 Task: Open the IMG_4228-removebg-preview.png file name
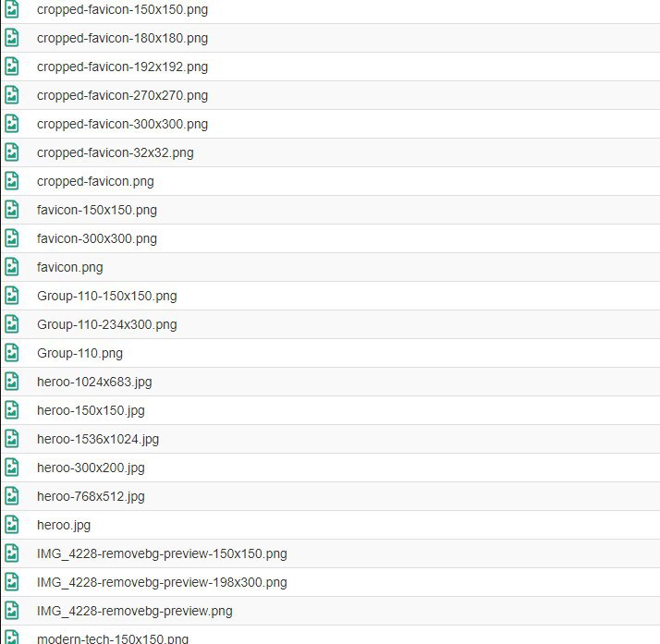click(135, 611)
